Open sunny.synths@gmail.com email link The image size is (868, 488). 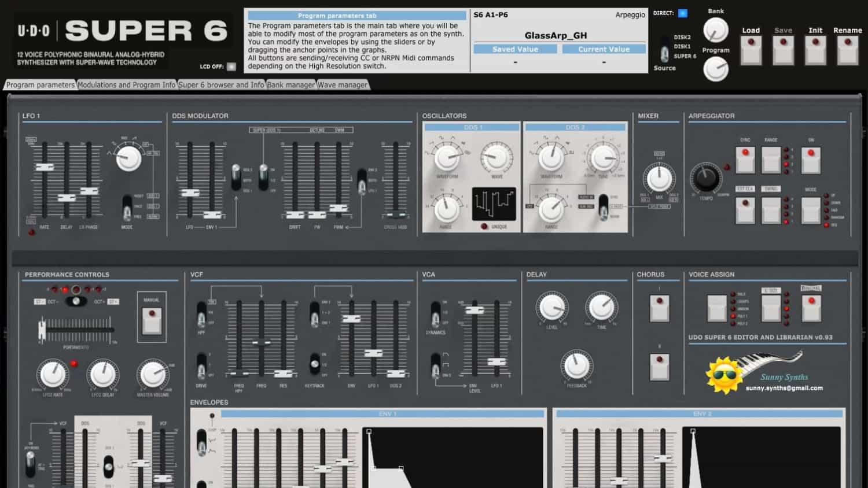pos(784,388)
